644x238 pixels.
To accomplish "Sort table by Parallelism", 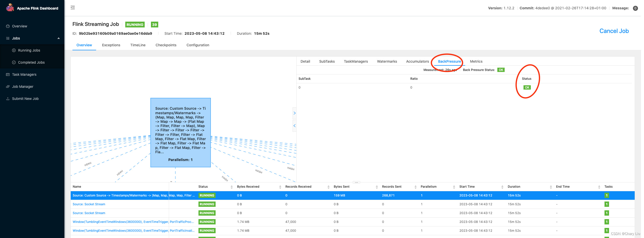I will coord(454,187).
